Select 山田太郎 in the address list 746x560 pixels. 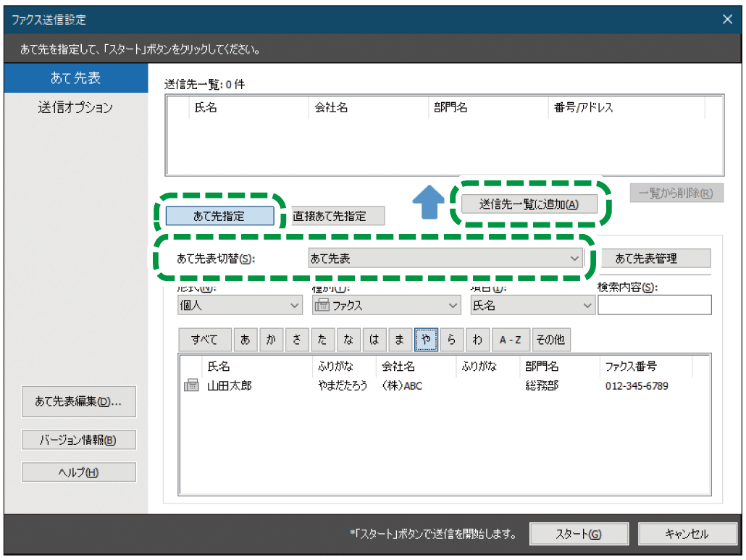(232, 385)
